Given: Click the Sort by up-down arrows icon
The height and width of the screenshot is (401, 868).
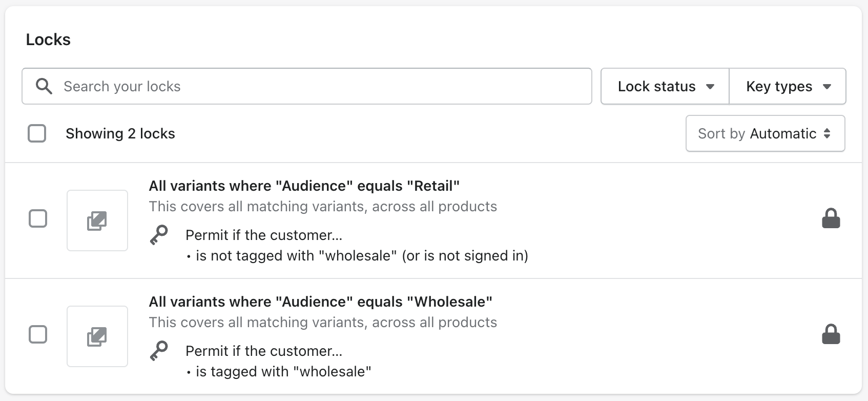Looking at the screenshot, I should click(x=826, y=133).
